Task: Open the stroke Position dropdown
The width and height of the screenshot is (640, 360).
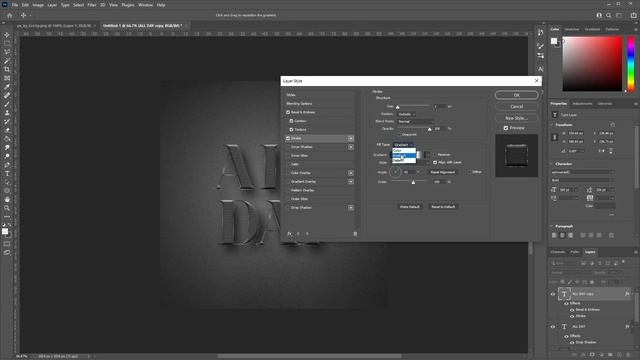Action: click(407, 114)
